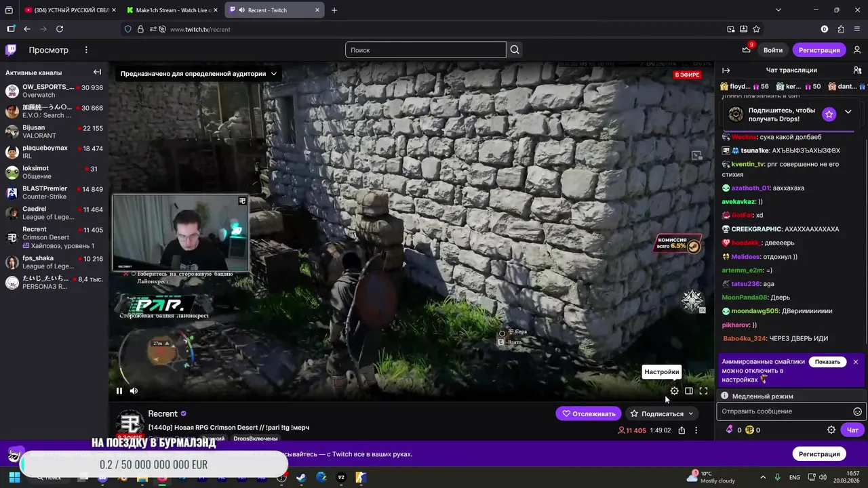The image size is (868, 488).
Task: Click the Просмотр navigation item
Action: click(x=48, y=50)
